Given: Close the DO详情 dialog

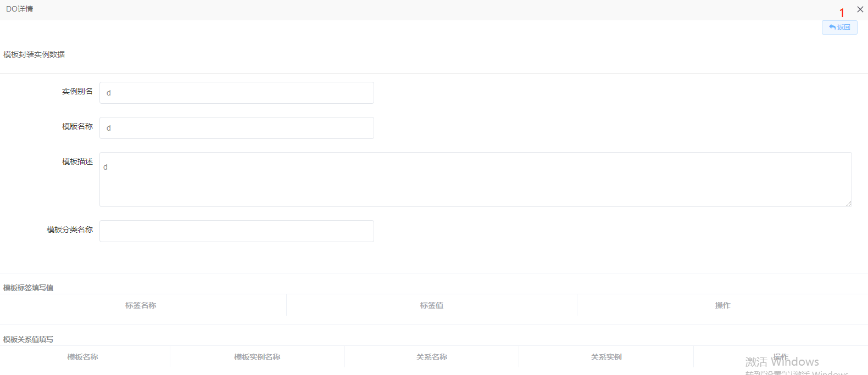Looking at the screenshot, I should (x=860, y=9).
